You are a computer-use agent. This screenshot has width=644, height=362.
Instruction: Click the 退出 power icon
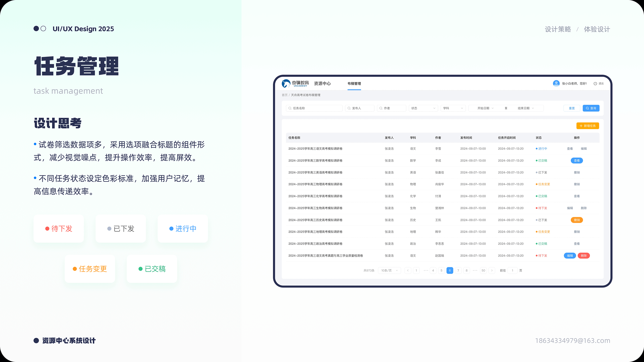point(595,83)
